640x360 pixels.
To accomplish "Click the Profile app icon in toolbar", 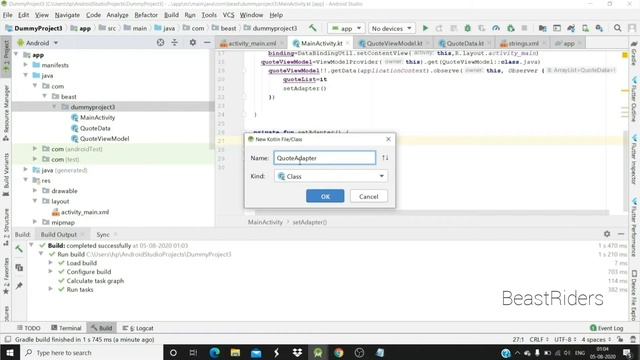I will tap(496, 28).
